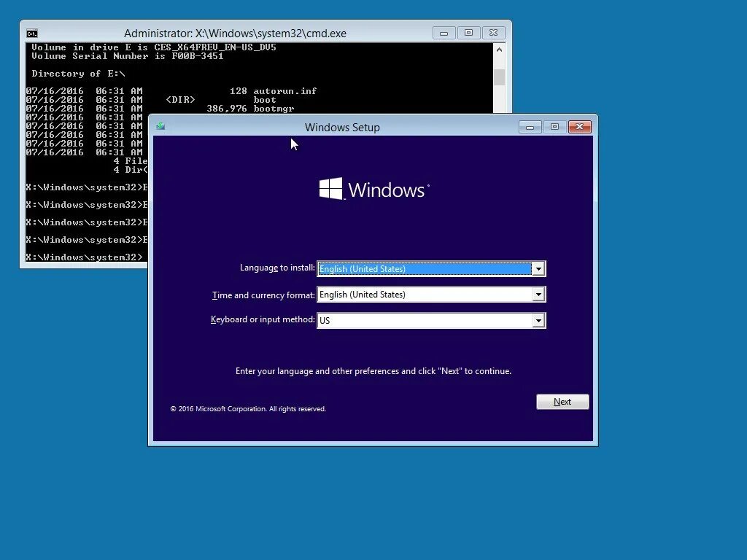Click the 'autorun.inf' file name in cmd
The height and width of the screenshot is (560, 747).
click(x=285, y=91)
